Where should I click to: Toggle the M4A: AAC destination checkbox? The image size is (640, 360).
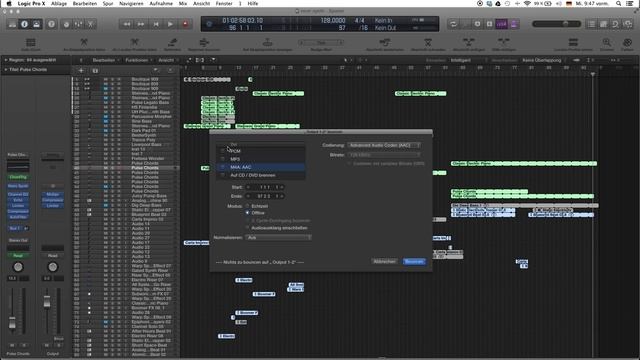click(x=222, y=167)
